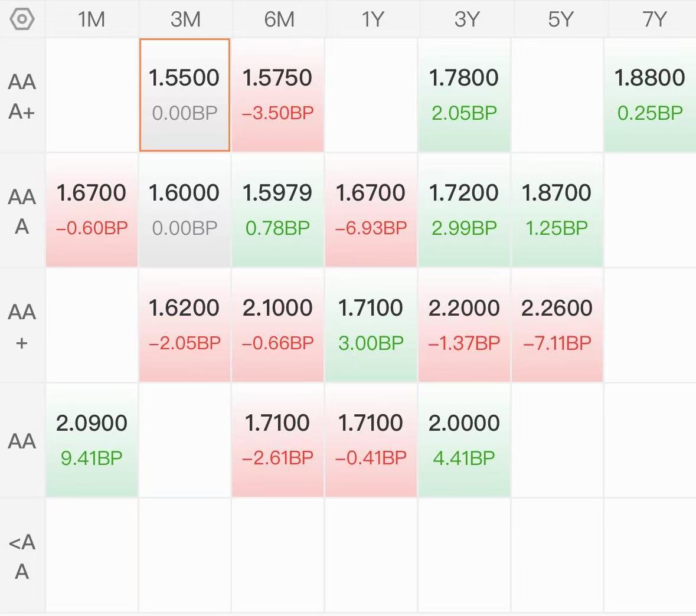The height and width of the screenshot is (616, 696).
Task: Click the AA+ 5Y cell with -7.11BP
Action: (557, 325)
